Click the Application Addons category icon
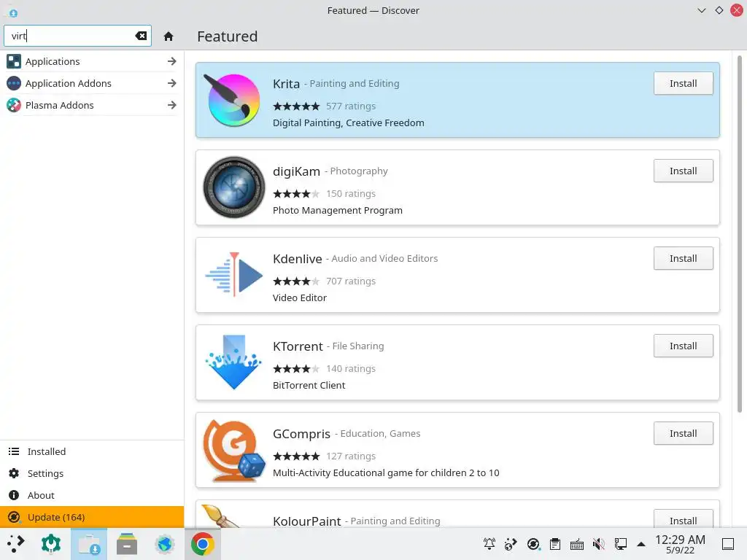Screen dimensions: 747x560 coord(14,83)
